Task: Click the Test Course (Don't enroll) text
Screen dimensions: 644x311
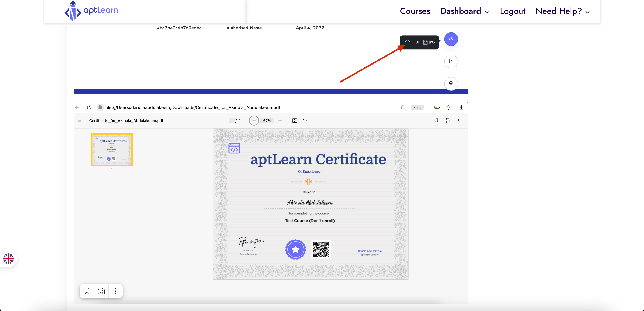Action: 310,221
